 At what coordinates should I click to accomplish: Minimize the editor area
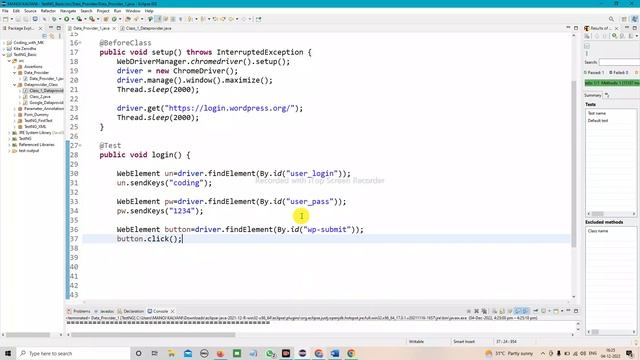click(x=568, y=28)
